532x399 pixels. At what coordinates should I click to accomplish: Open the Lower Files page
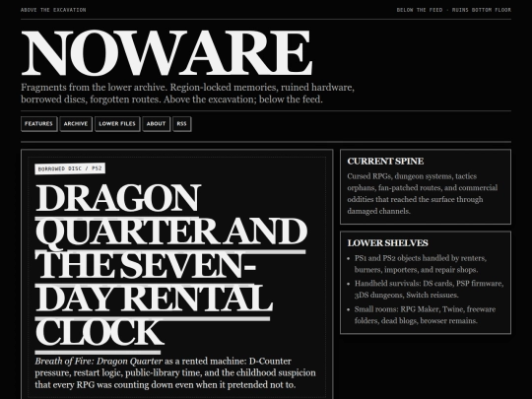click(117, 124)
